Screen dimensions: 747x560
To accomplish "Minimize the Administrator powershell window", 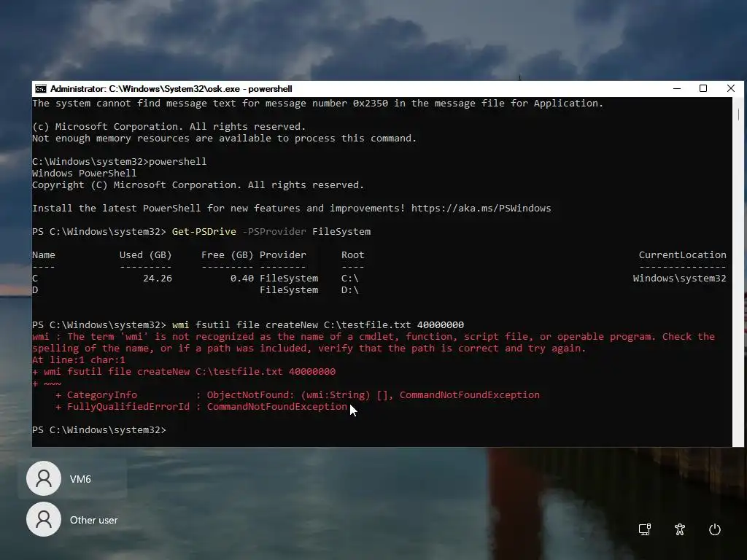I will pos(677,88).
